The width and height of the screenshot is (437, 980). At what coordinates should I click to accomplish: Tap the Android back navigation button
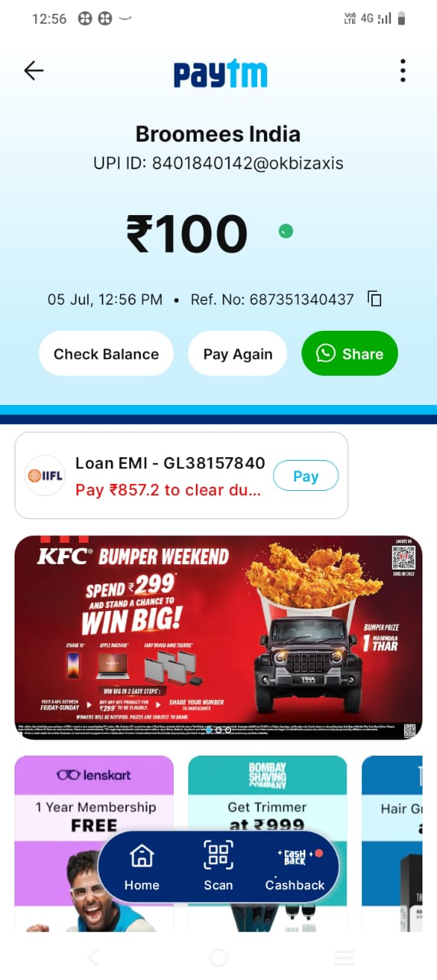(93, 957)
